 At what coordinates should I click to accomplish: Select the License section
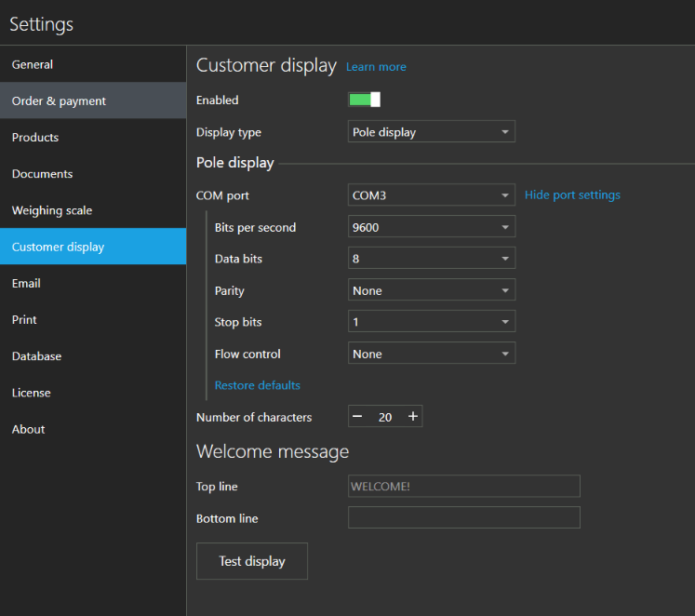click(93, 393)
